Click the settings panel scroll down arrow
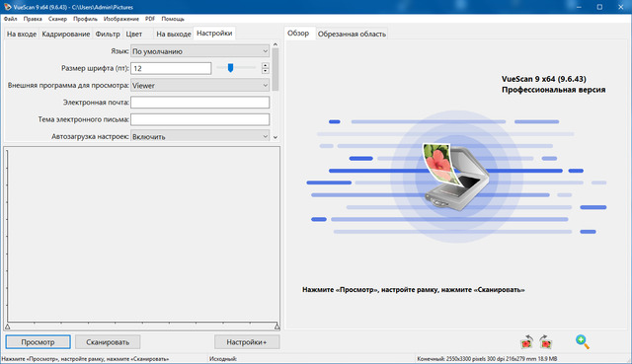Screen dimensions: 632x364 276,137
